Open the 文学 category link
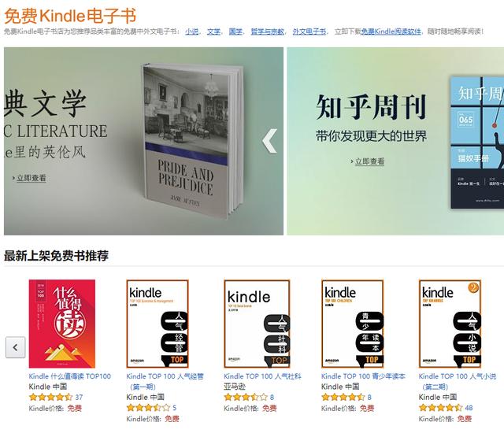Viewport: 504px width, 433px height. point(213,31)
